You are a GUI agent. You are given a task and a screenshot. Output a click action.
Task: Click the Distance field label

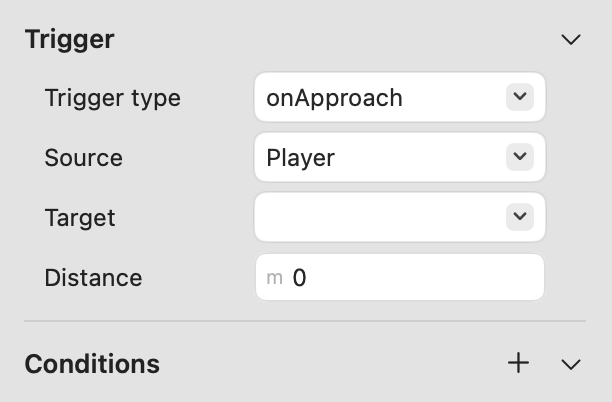point(93,277)
